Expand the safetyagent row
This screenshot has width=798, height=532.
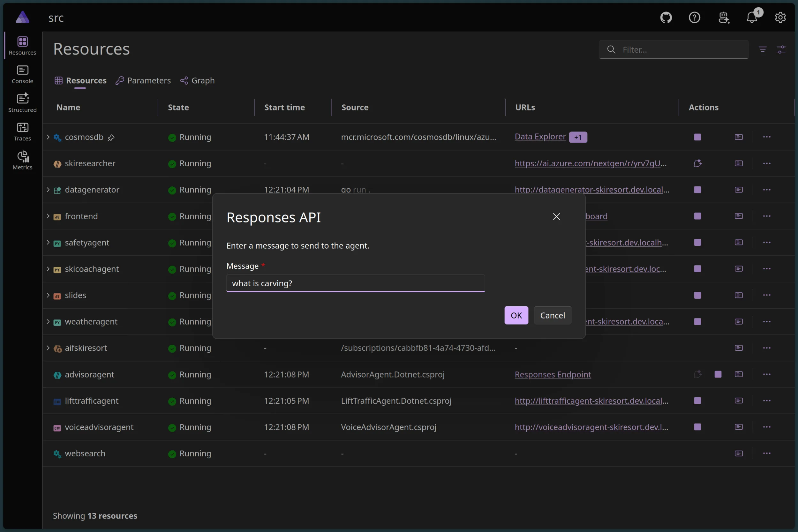point(48,242)
